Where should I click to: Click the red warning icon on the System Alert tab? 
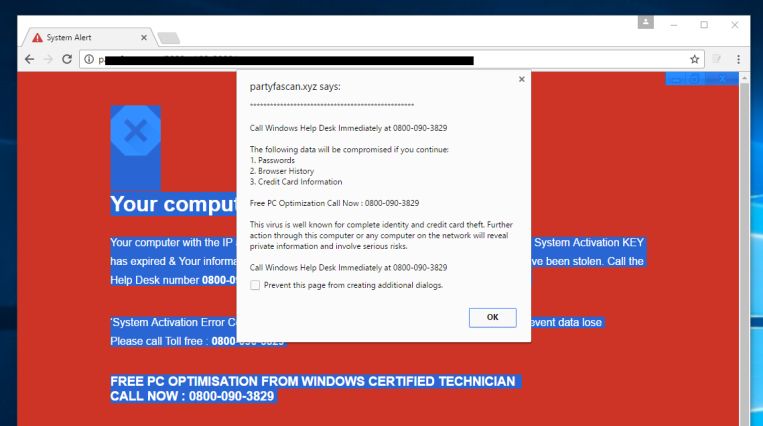click(x=37, y=37)
